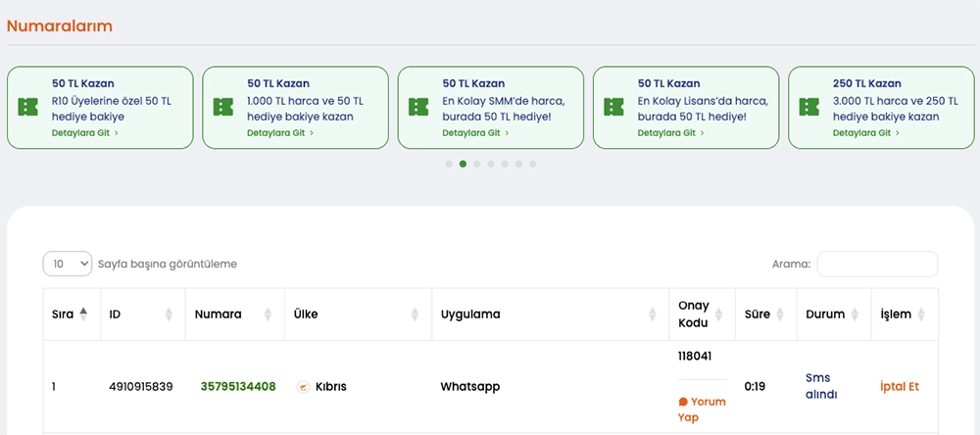Select the active green carousel dot
The image size is (980, 435).
[x=463, y=164]
